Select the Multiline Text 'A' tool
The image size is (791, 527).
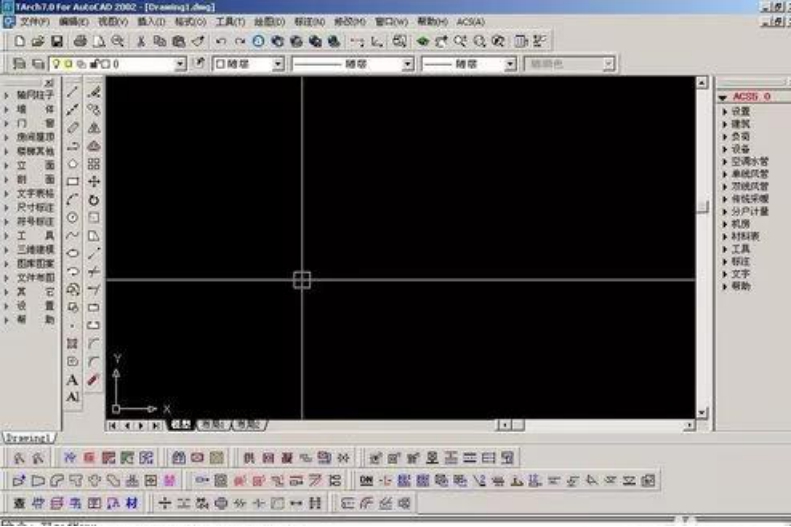(x=73, y=380)
